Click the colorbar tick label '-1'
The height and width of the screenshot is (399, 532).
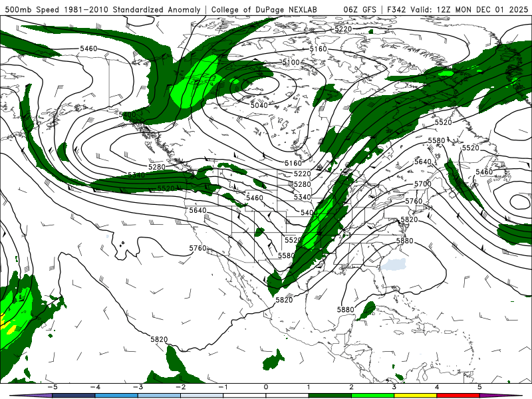point(223,387)
